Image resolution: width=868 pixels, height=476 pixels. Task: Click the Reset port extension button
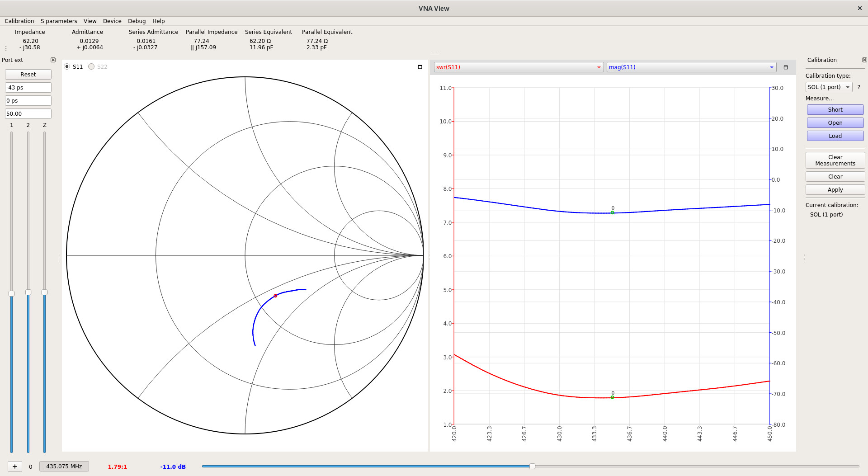[x=28, y=75]
